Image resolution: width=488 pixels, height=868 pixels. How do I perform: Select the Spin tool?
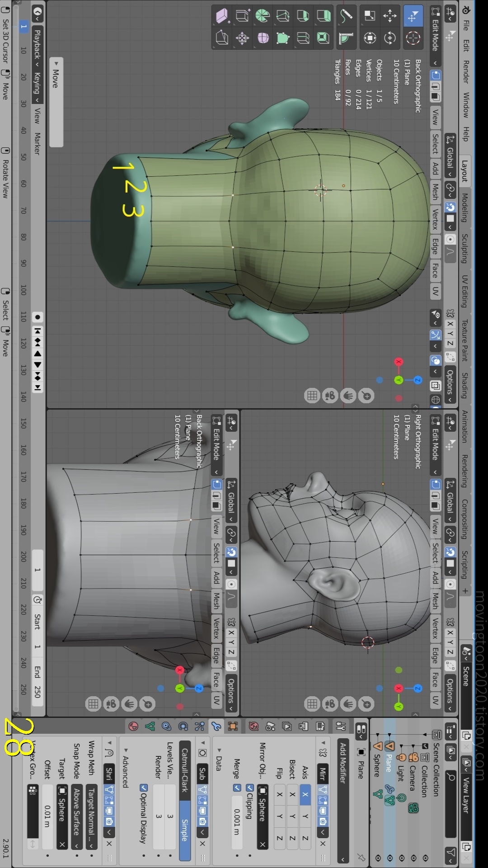pos(263,16)
